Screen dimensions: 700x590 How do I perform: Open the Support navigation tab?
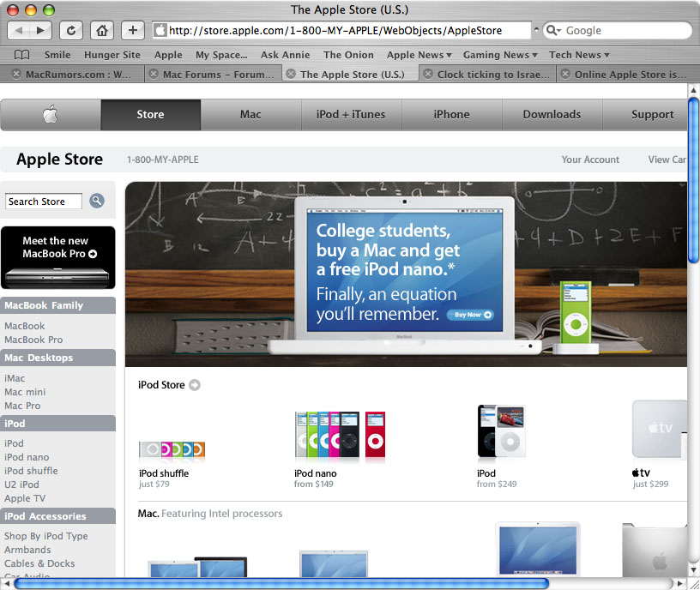645,115
